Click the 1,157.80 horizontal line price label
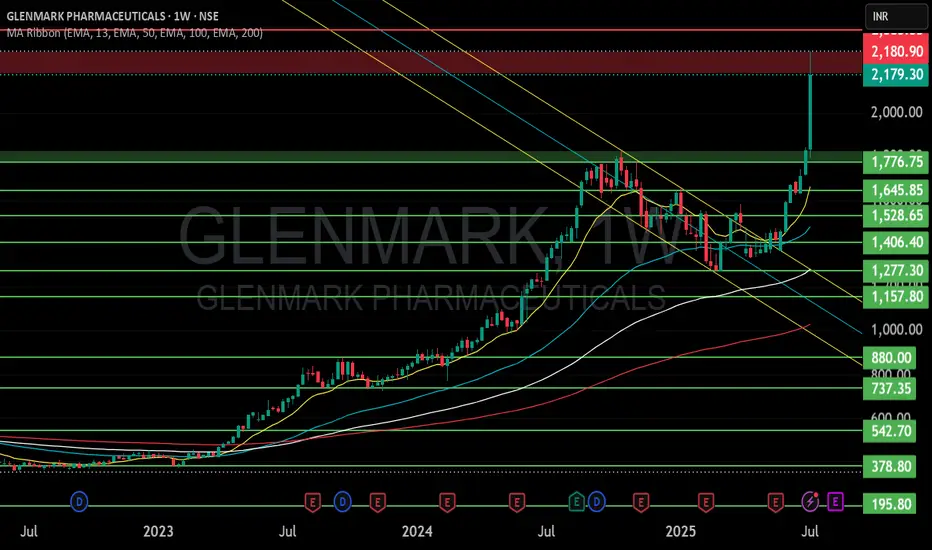Image resolution: width=932 pixels, height=550 pixels. (x=896, y=296)
